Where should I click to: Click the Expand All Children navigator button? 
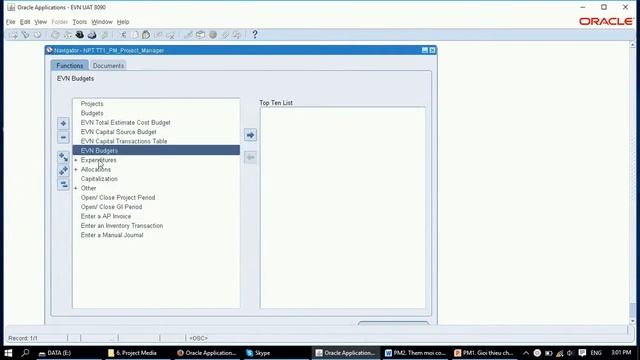coord(63,157)
